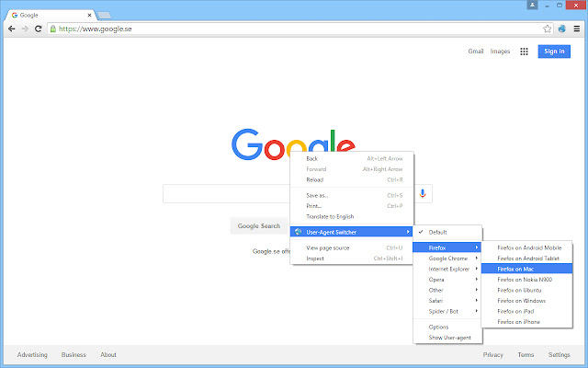This screenshot has height=368, width=588.
Task: Expand the Internet Explorer submenu
Action: coord(447,269)
